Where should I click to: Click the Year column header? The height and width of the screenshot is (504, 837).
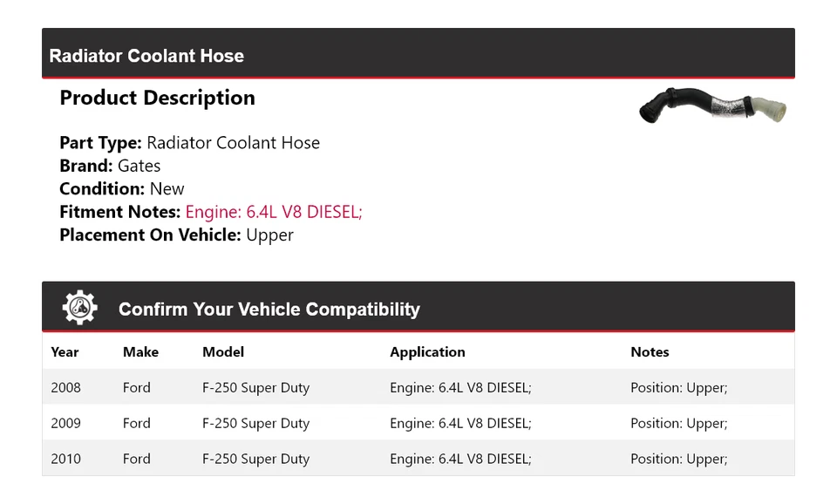65,352
